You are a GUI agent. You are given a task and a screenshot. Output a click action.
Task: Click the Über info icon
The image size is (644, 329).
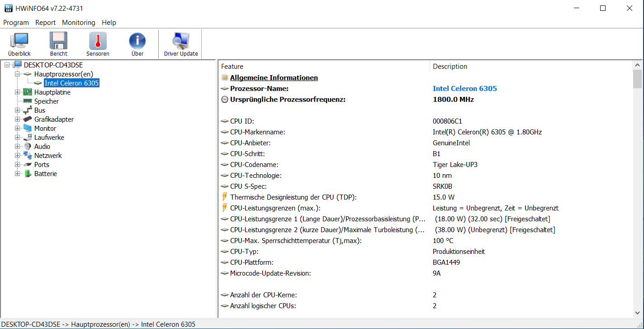(137, 41)
